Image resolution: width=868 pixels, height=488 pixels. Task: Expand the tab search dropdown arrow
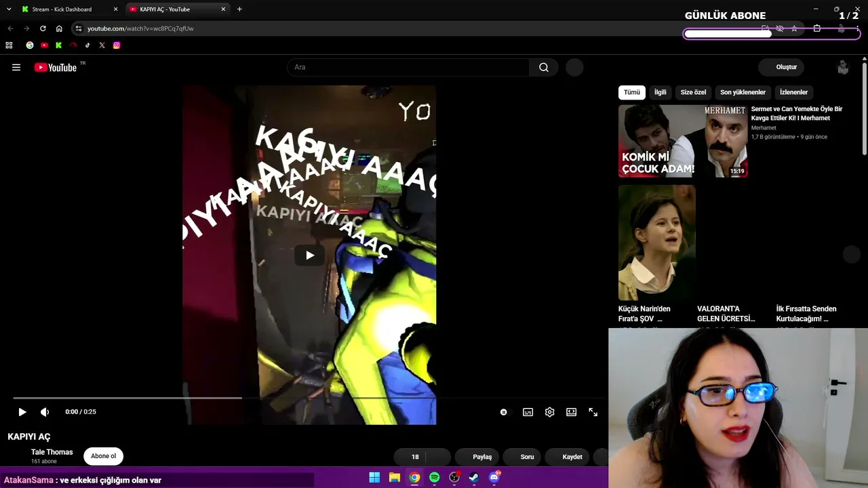coord(9,9)
